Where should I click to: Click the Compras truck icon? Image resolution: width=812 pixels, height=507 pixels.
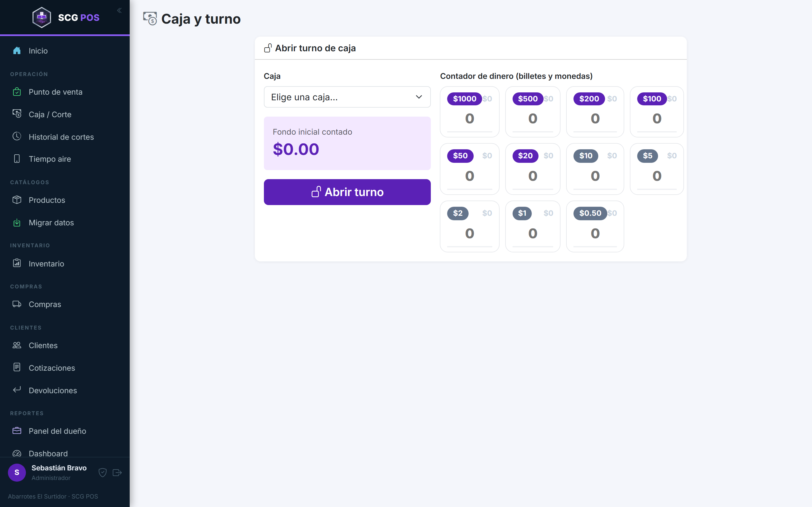(17, 304)
